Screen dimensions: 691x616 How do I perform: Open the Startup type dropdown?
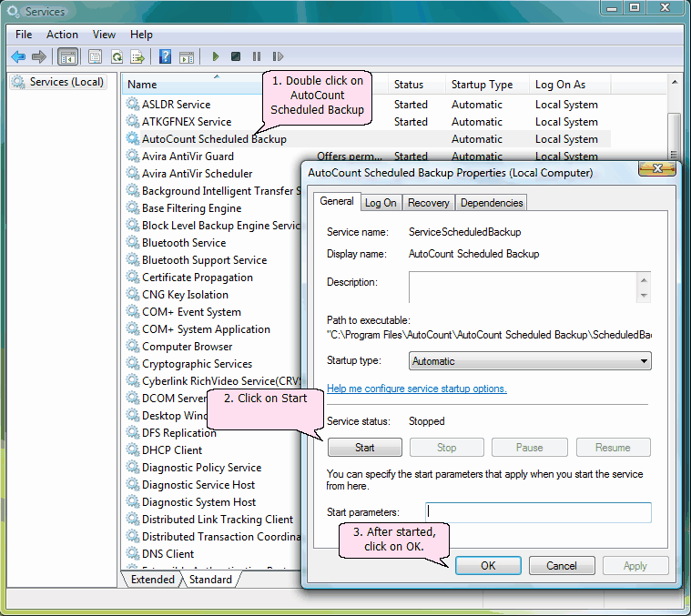pyautogui.click(x=530, y=361)
